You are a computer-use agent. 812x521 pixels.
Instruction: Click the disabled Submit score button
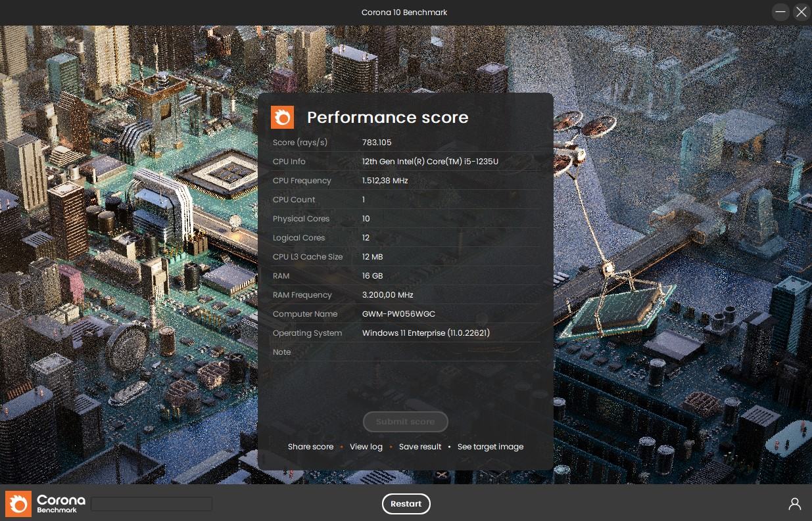click(406, 422)
